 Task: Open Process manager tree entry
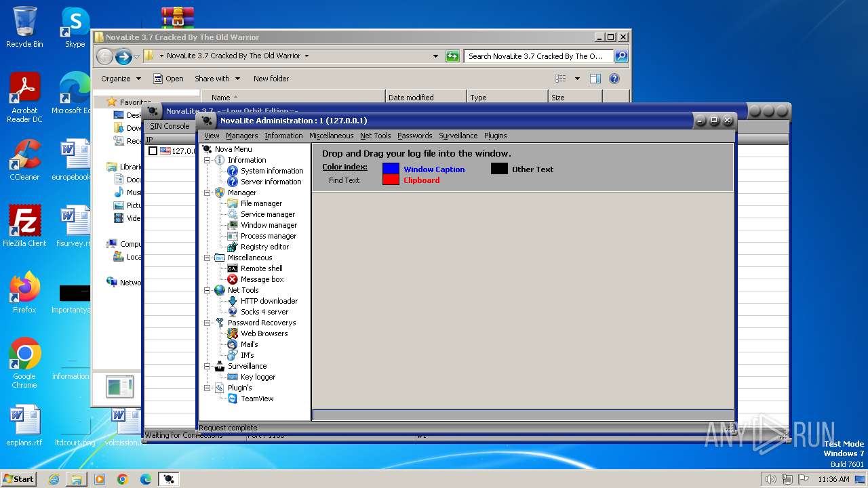pyautogui.click(x=269, y=236)
